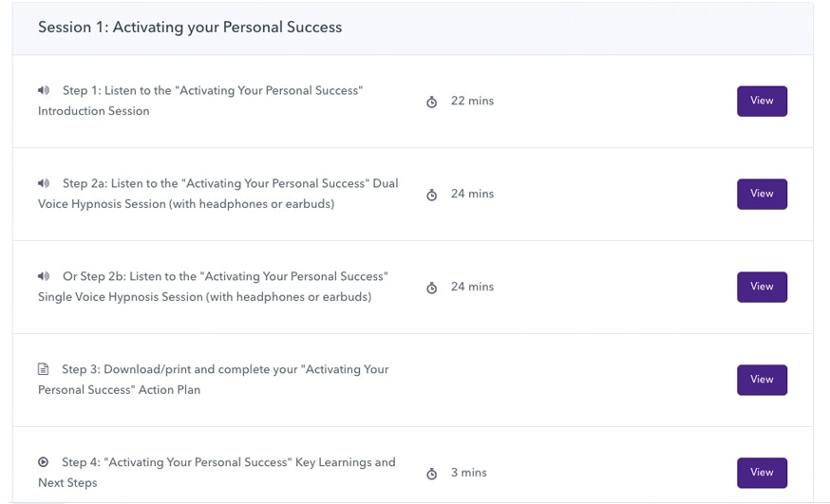Click the stopwatch icon next to 22 mins
Screen dimensions: 830x504
432,102
